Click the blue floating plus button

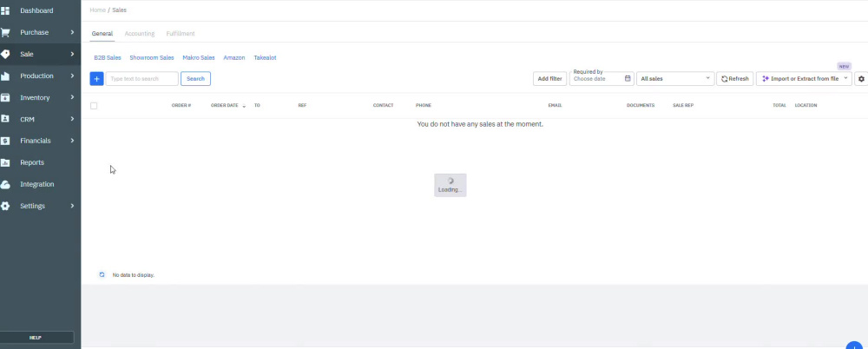click(x=855, y=346)
